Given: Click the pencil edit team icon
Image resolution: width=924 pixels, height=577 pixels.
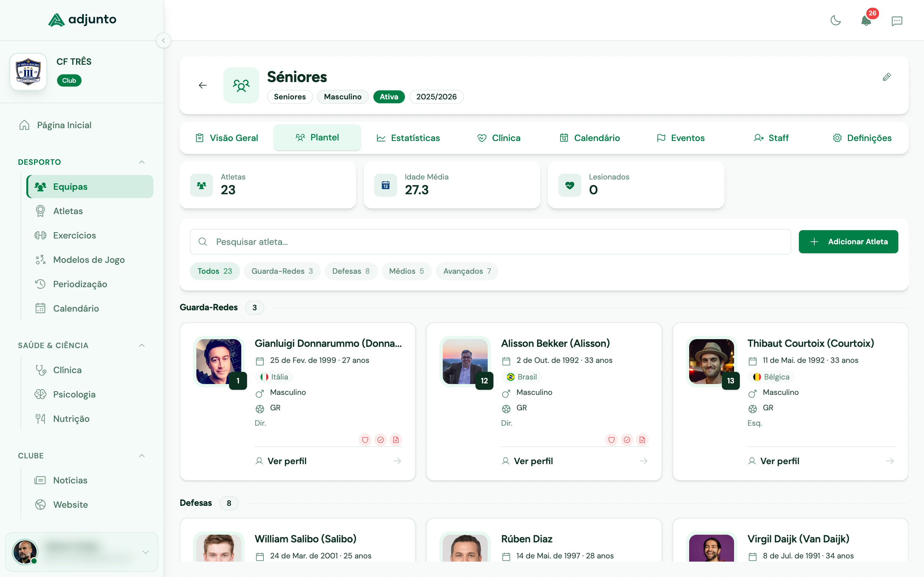Looking at the screenshot, I should point(886,77).
